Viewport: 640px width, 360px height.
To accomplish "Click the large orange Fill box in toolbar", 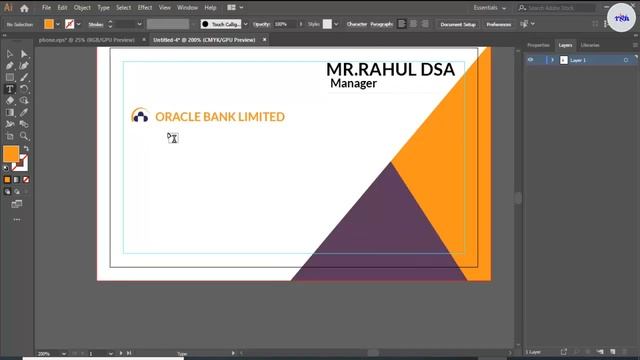I will 11,154.
